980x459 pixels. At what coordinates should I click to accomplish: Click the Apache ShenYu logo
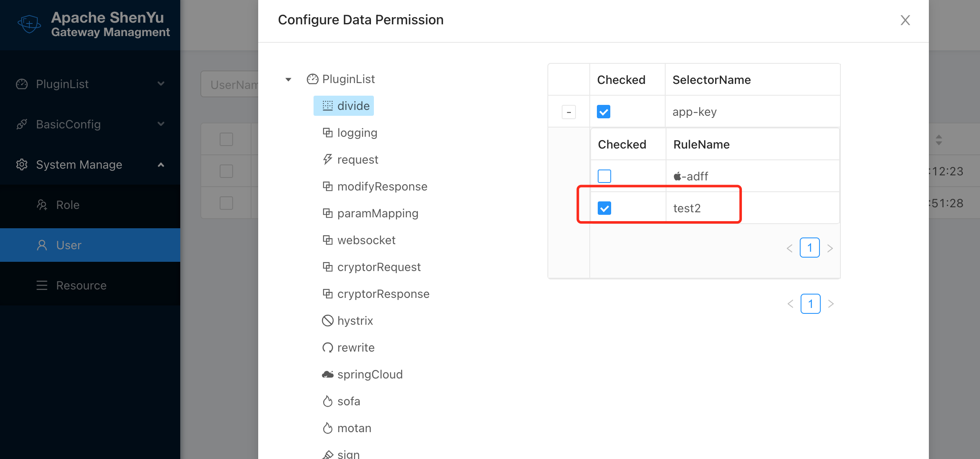tap(29, 24)
